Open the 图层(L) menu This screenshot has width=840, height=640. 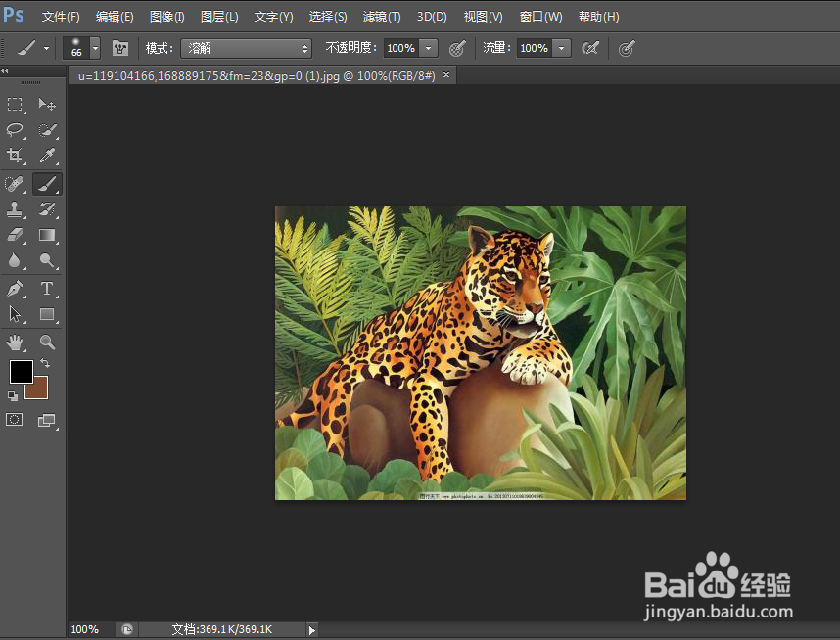tap(219, 17)
